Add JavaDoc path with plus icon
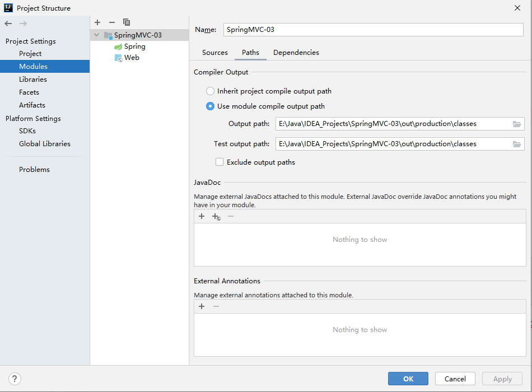 tap(202, 216)
